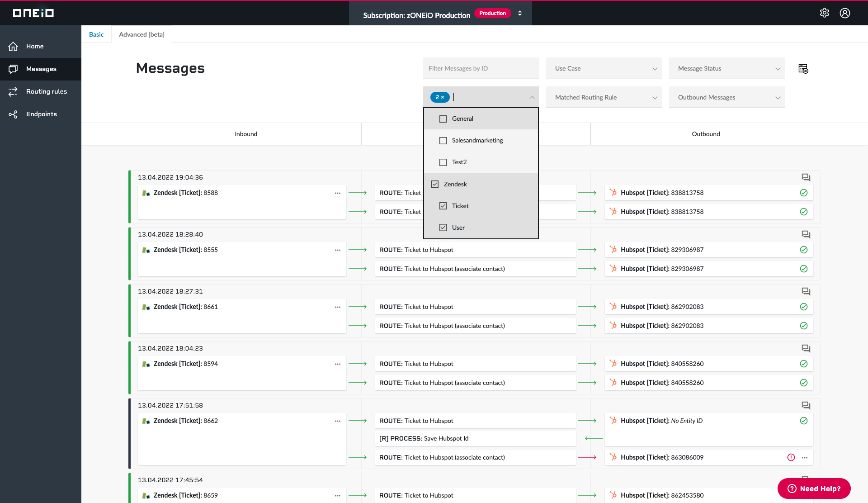
Task: Open the user account profile icon
Action: pos(845,13)
